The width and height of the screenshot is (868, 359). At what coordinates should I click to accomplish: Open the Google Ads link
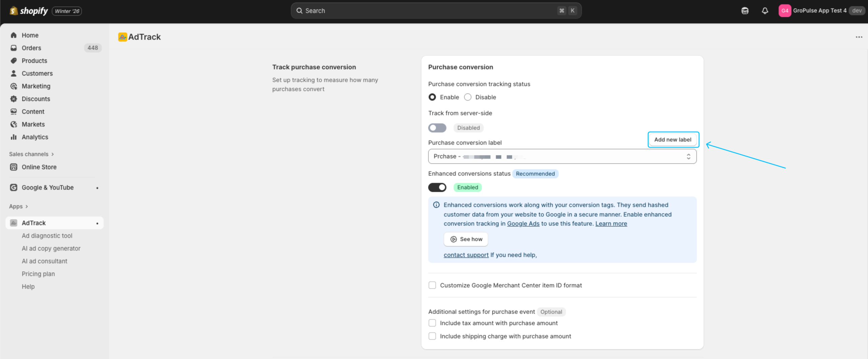[523, 223]
